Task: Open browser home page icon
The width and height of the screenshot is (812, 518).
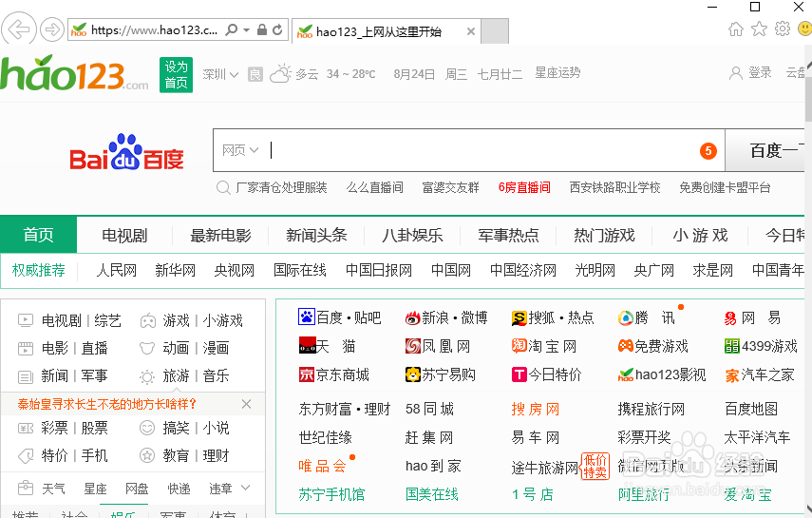Action: coord(736,29)
